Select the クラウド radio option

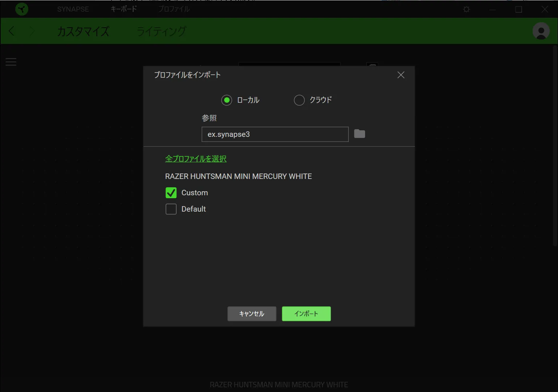tap(299, 100)
